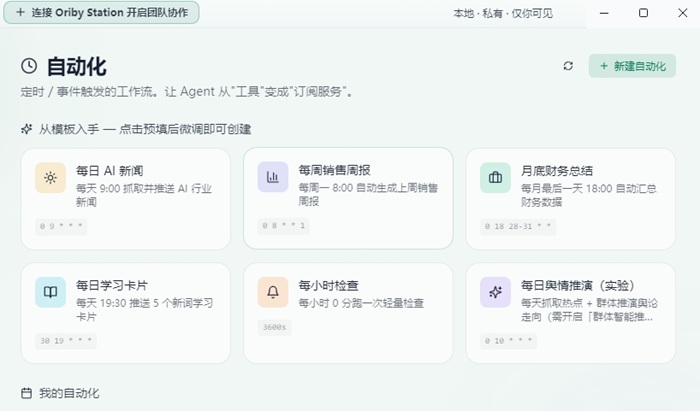Select the 月底财务总结 template title
This screenshot has width=700, height=411.
pos(557,171)
